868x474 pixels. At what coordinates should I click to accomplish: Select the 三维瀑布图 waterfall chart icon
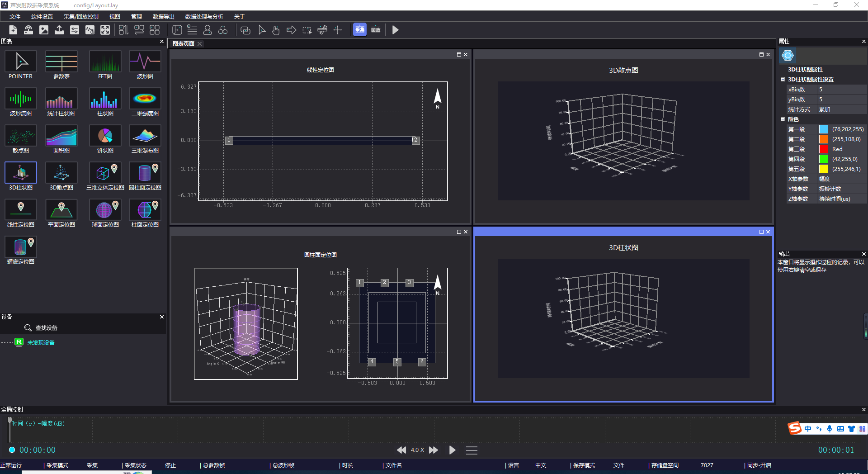pos(145,136)
